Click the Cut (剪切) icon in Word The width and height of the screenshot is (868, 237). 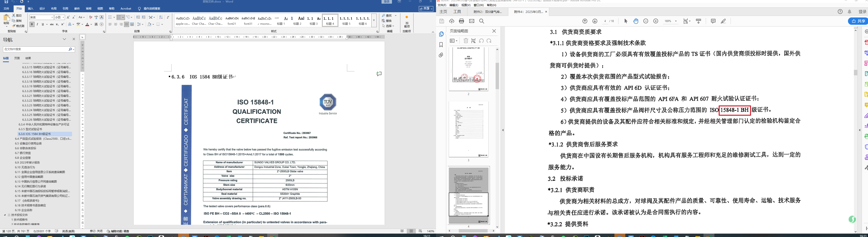pos(17,15)
